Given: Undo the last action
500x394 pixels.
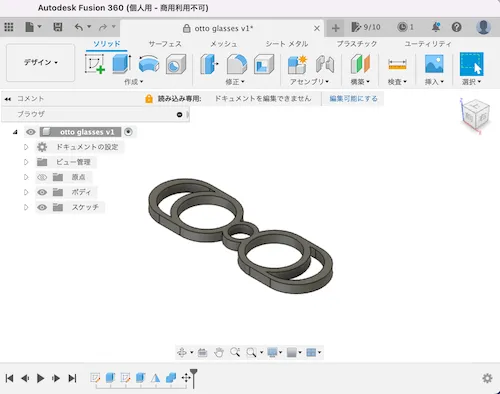Looking at the screenshot, I should [x=79, y=27].
